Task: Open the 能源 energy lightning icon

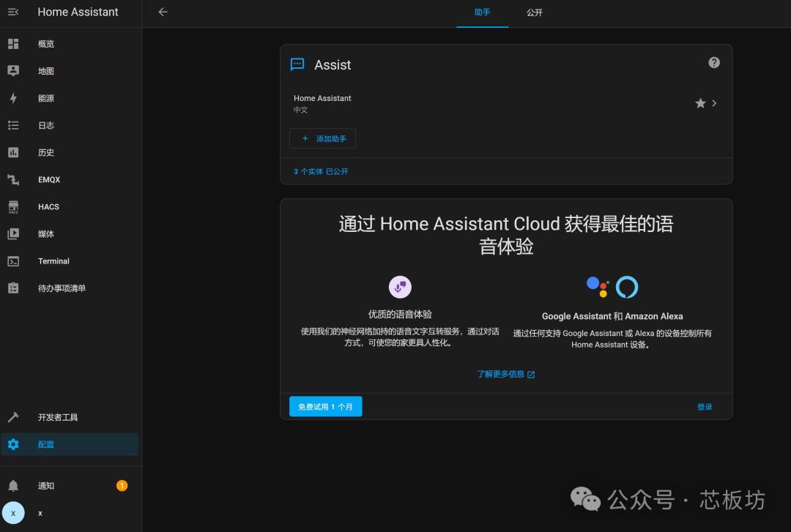Action: (x=13, y=98)
